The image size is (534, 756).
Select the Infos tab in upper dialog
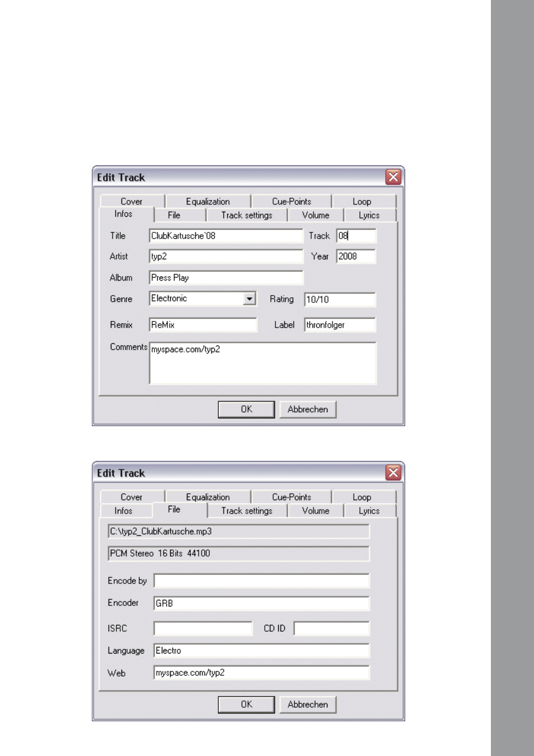tap(125, 214)
